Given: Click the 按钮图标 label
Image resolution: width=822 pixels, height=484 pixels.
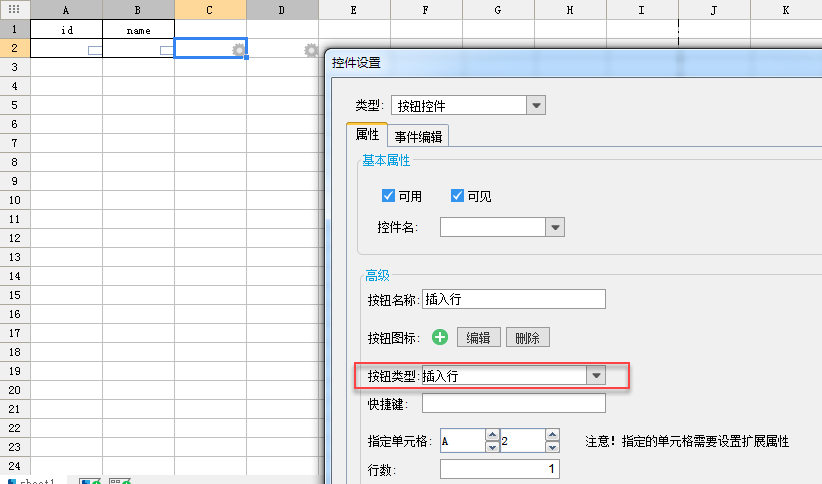Looking at the screenshot, I should click(394, 338).
